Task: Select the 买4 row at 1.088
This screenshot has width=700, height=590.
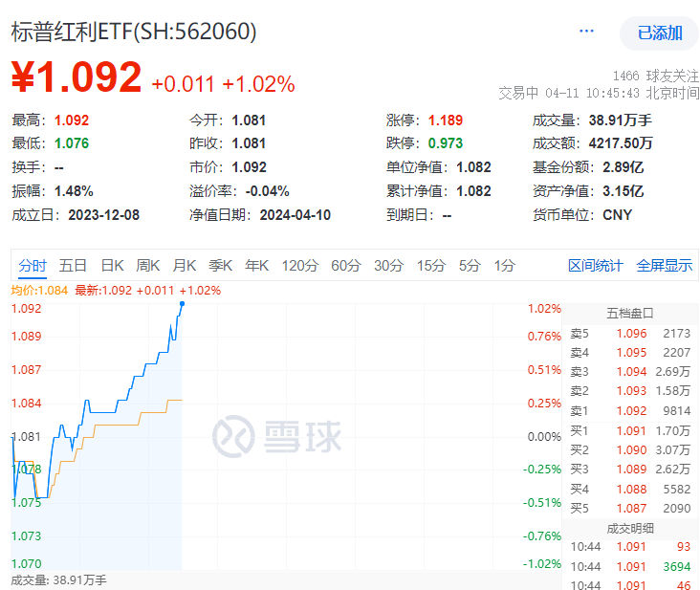Action: click(630, 490)
